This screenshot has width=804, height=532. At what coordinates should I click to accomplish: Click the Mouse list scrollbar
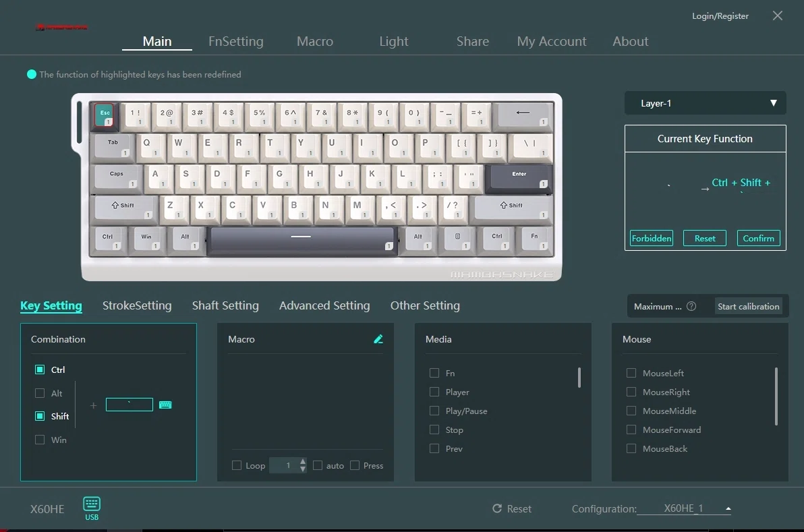[776, 396]
